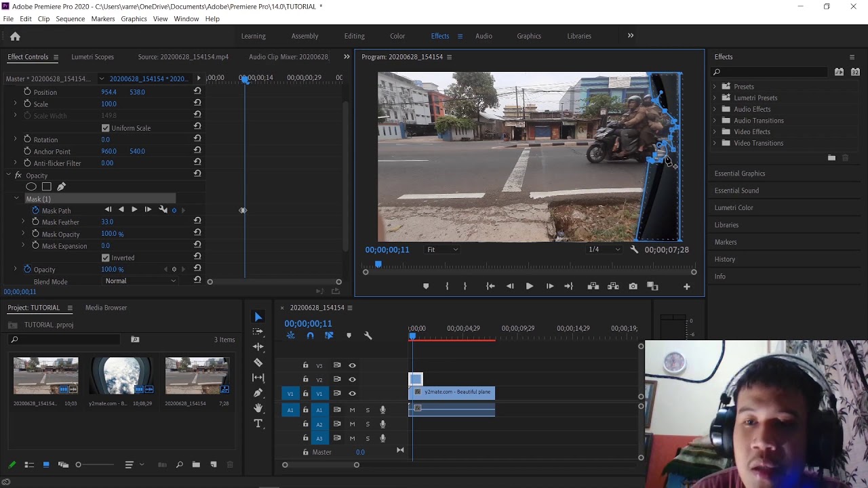
Task: Open the History panel
Action: (x=724, y=259)
